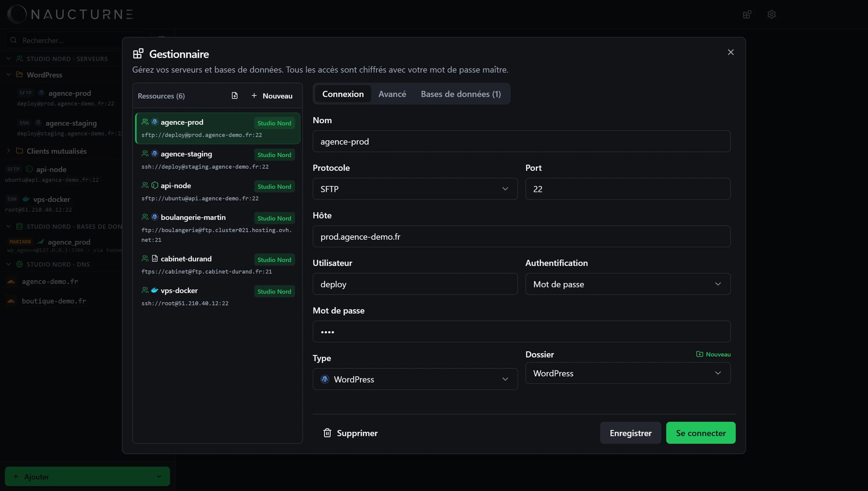Click the WordPress logo in Type field

pyautogui.click(x=325, y=379)
